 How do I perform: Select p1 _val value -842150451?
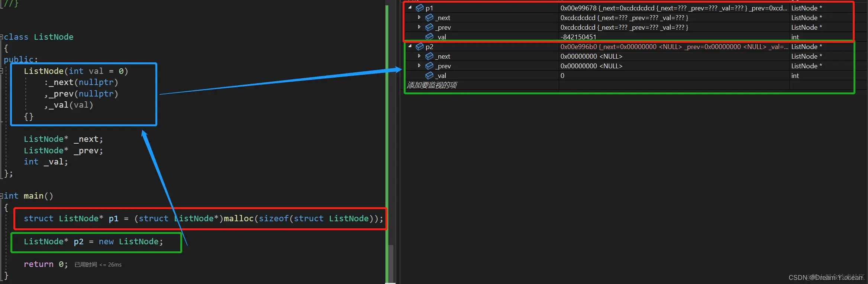click(x=578, y=37)
